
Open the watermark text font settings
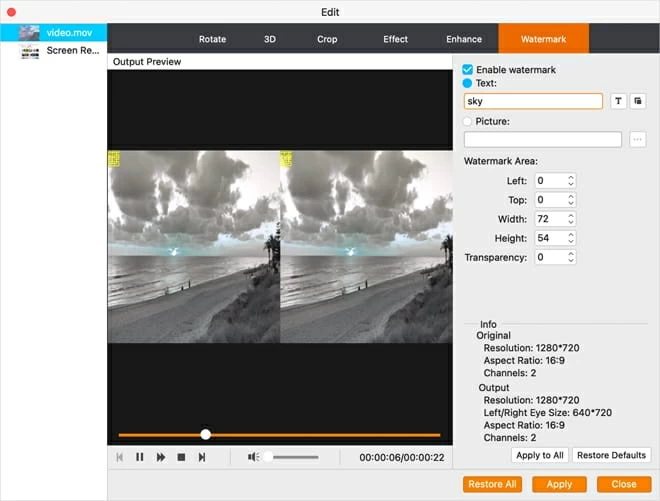point(618,101)
